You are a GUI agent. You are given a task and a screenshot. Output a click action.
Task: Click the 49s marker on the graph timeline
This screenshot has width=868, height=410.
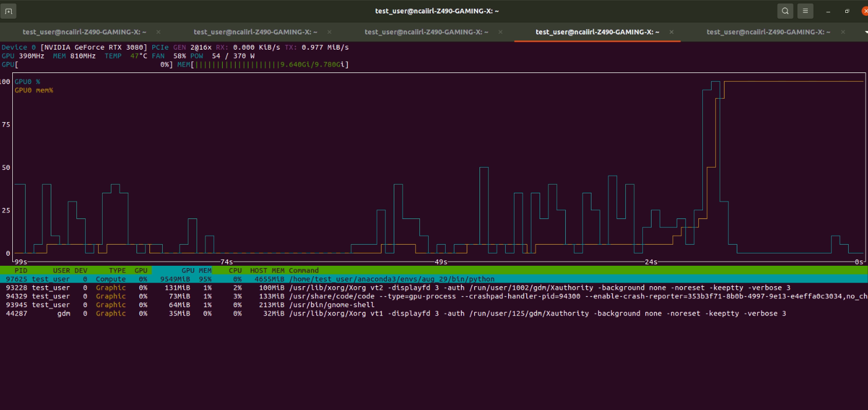click(x=439, y=262)
